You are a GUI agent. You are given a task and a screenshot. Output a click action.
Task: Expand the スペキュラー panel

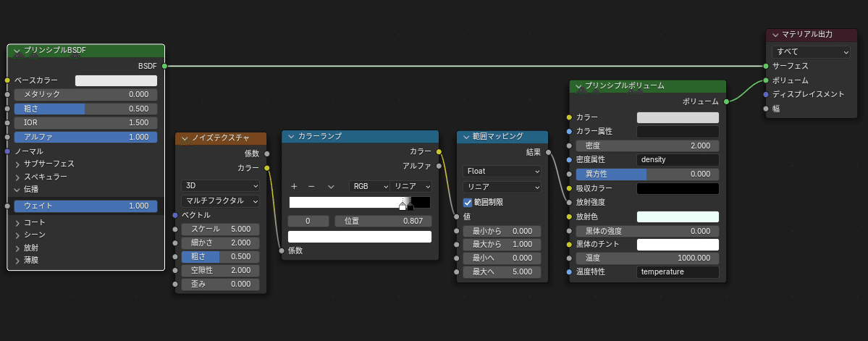coord(17,177)
